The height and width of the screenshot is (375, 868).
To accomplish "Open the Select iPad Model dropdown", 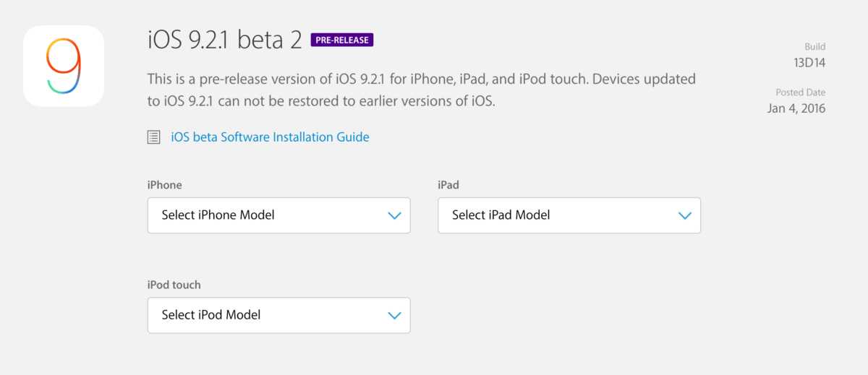I will (569, 215).
